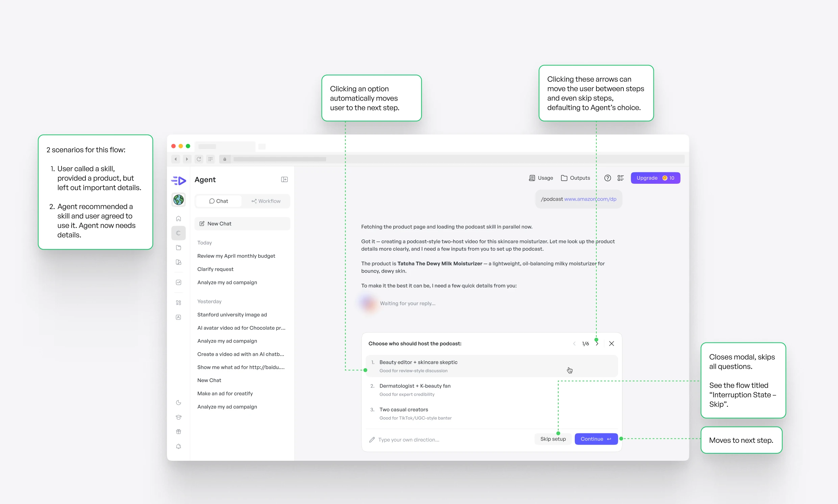Viewport: 838px width, 504px height.
Task: Open the Outputs menu item
Action: pyautogui.click(x=575, y=178)
